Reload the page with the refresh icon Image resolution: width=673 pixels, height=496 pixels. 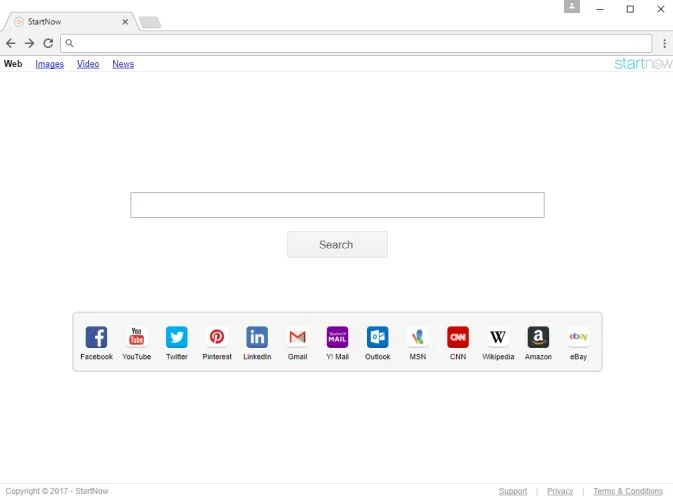[48, 43]
